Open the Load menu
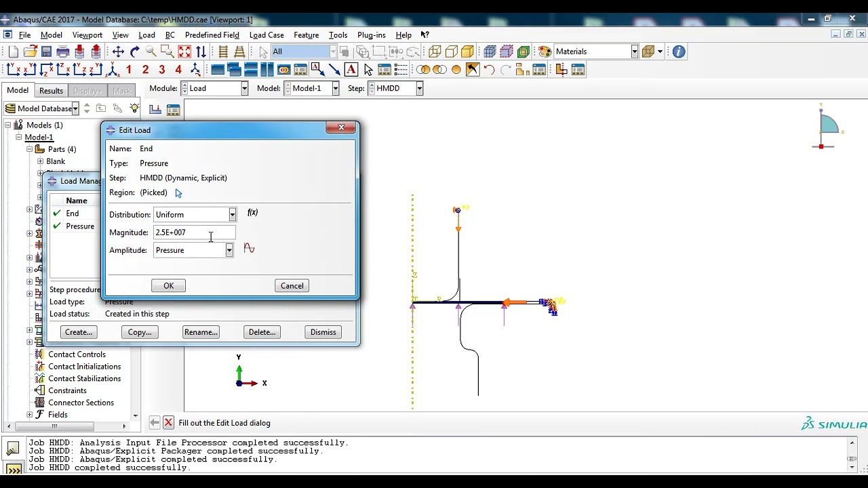The image size is (868, 488). click(x=146, y=35)
